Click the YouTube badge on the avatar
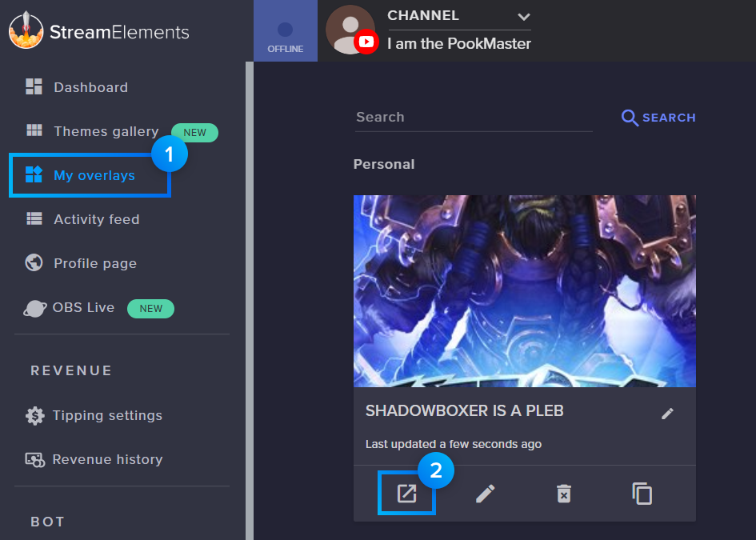The image size is (756, 540). click(x=366, y=42)
